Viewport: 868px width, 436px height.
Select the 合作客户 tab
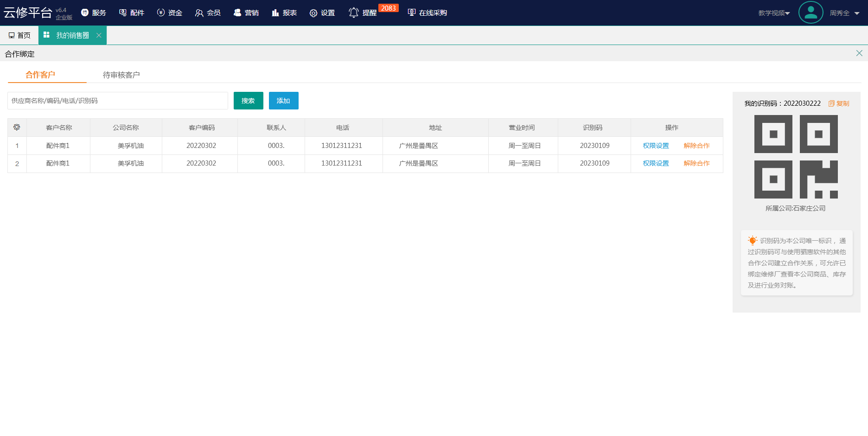pos(40,75)
